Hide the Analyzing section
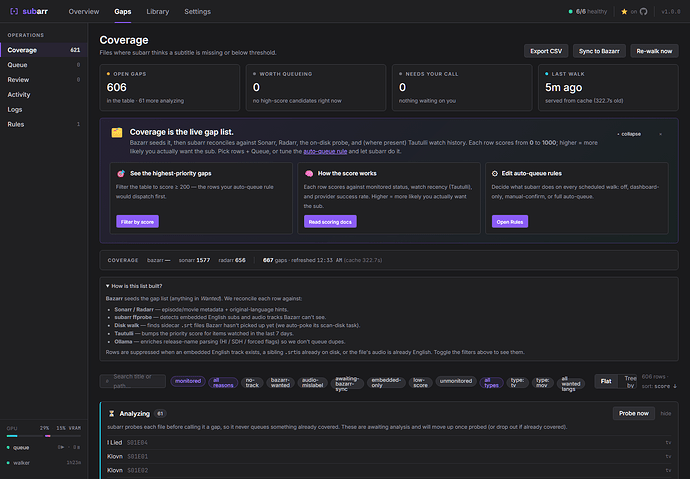 click(x=665, y=413)
